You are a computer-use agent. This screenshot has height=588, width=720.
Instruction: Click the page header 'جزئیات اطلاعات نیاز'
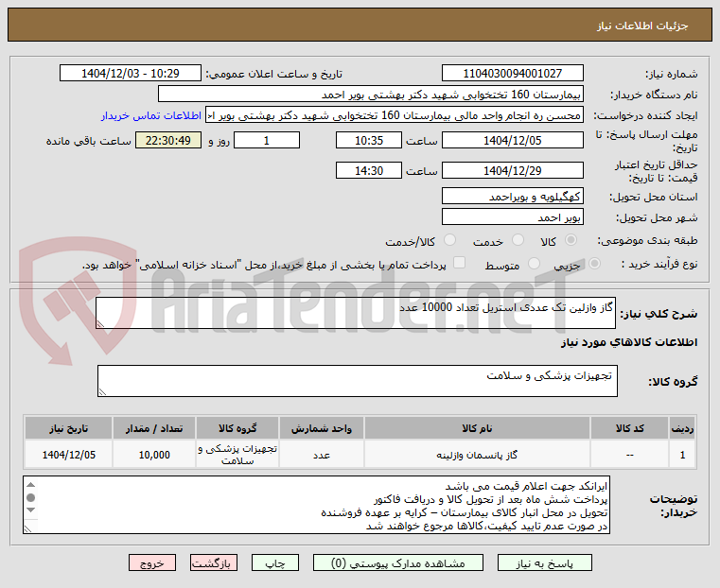[x=642, y=26]
